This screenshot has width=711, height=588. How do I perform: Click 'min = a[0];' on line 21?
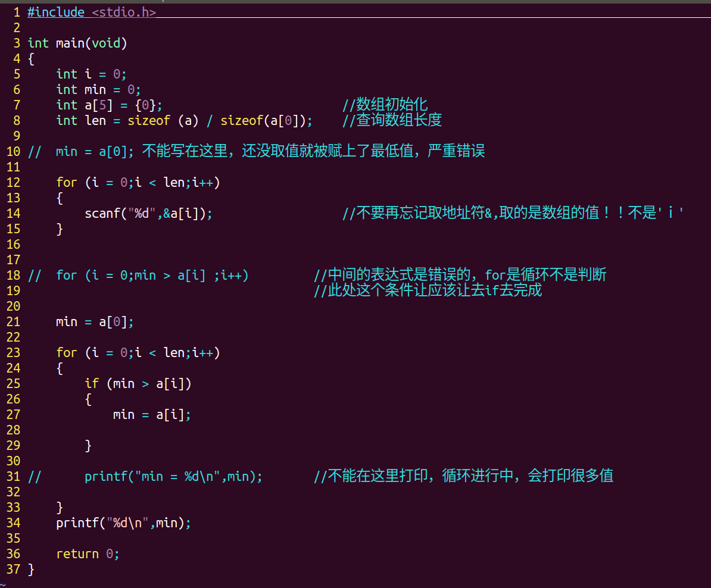tap(95, 322)
